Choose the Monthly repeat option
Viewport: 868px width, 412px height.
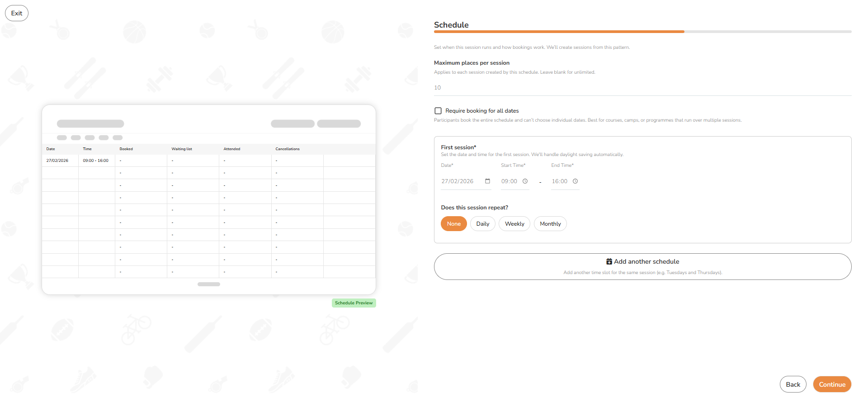coord(550,224)
